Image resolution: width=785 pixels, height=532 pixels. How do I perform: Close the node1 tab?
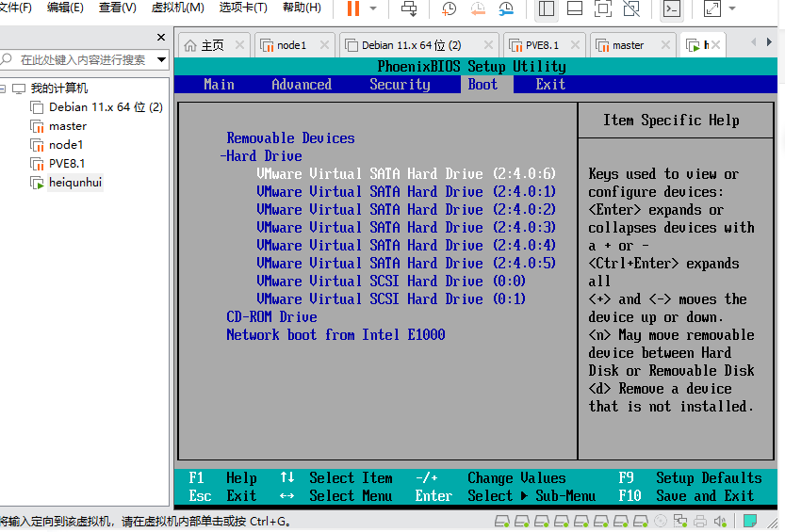[x=324, y=45]
